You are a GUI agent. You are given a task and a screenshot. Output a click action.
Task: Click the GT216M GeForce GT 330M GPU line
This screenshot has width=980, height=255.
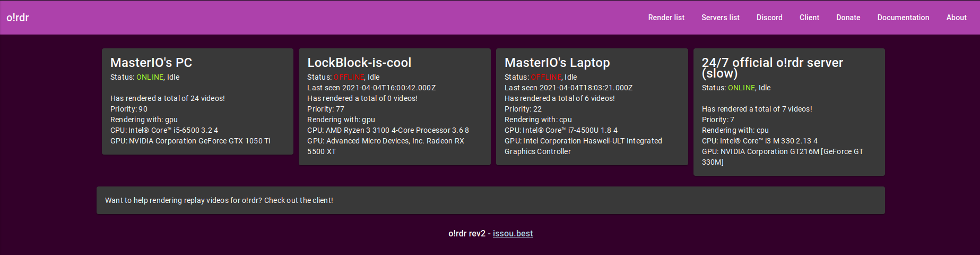pos(783,157)
